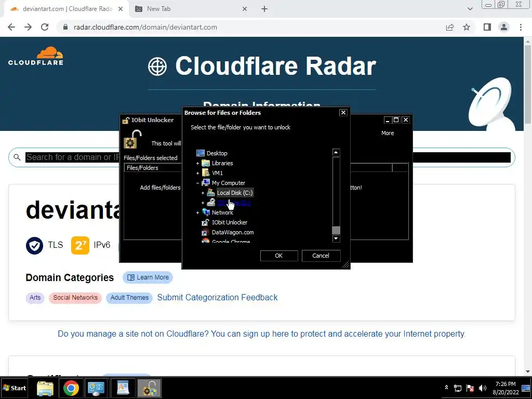This screenshot has width=532, height=399.
Task: Bookmark this page with star
Action: (467, 27)
